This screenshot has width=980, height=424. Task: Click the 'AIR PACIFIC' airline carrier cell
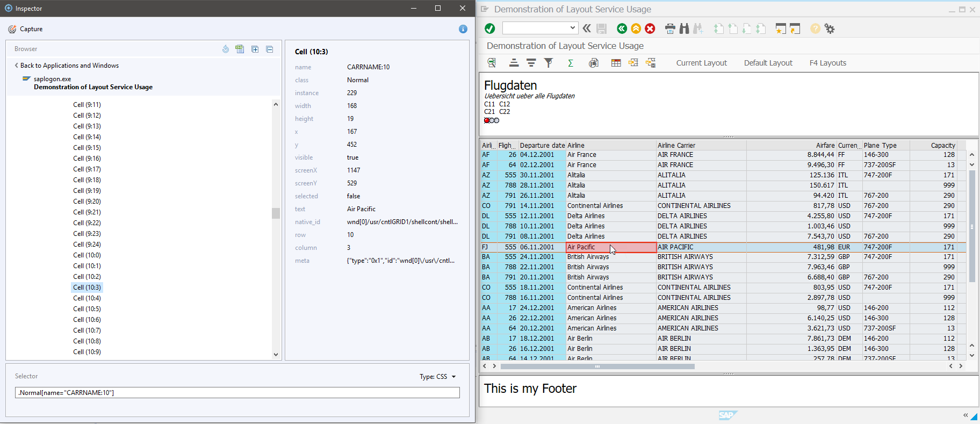coord(702,247)
